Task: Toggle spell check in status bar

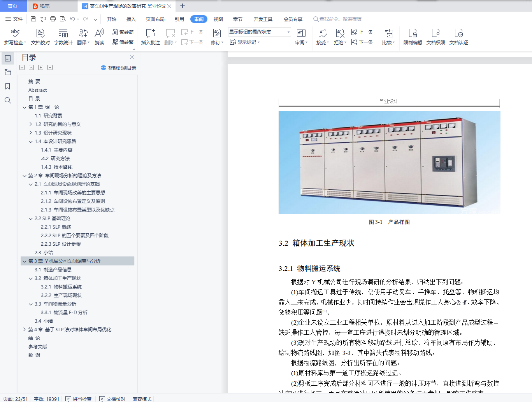Action: pos(79,399)
